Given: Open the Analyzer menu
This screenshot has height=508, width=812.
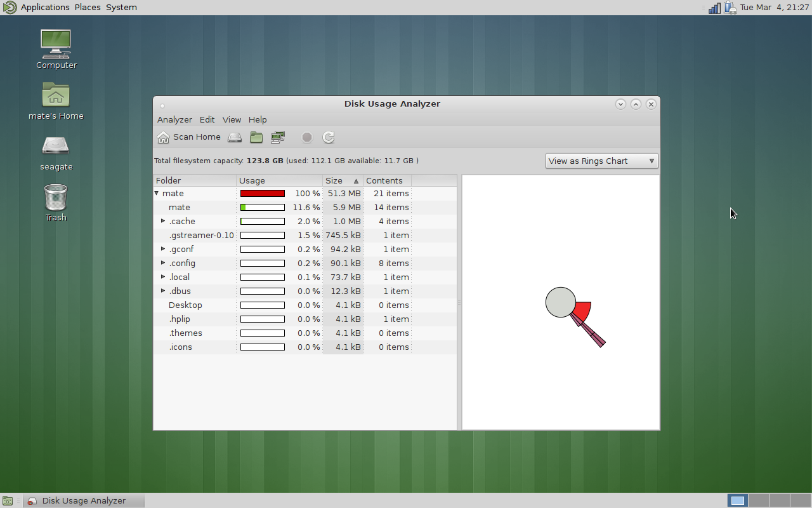Looking at the screenshot, I should (x=174, y=119).
